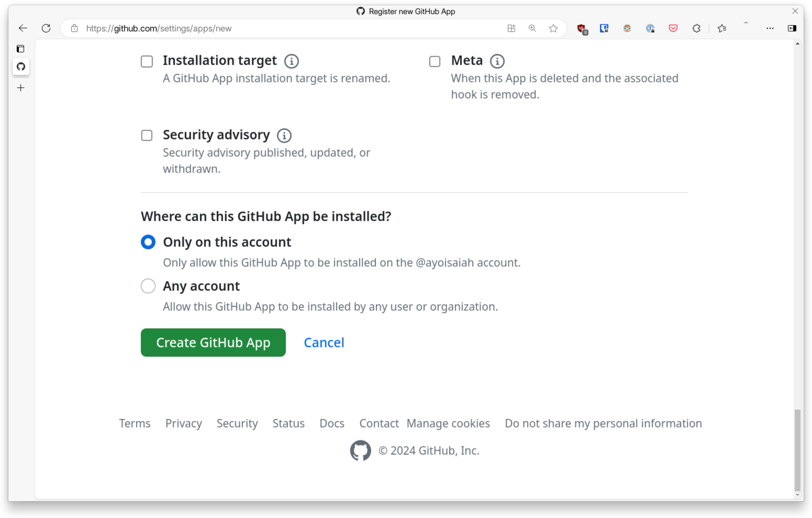
Task: Bookmark this page with the star icon
Action: tap(553, 28)
